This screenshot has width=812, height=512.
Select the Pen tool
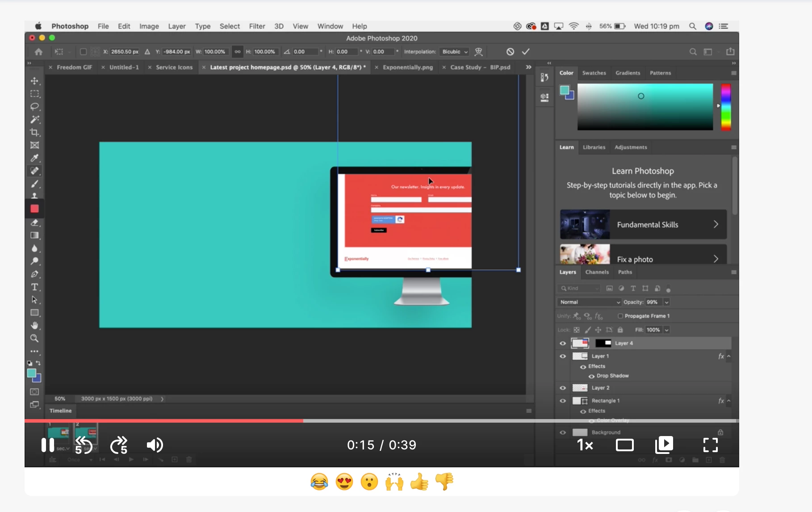34,274
